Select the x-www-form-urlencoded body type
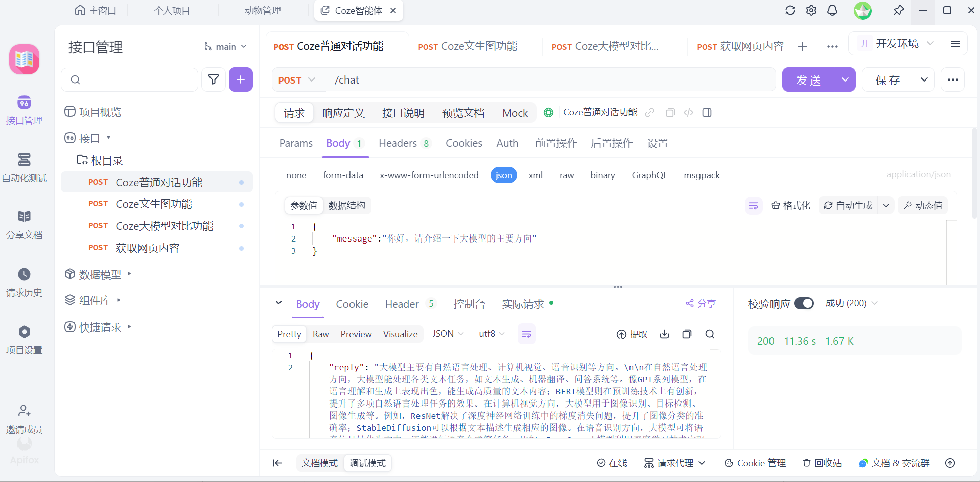This screenshot has height=482, width=980. click(x=429, y=175)
